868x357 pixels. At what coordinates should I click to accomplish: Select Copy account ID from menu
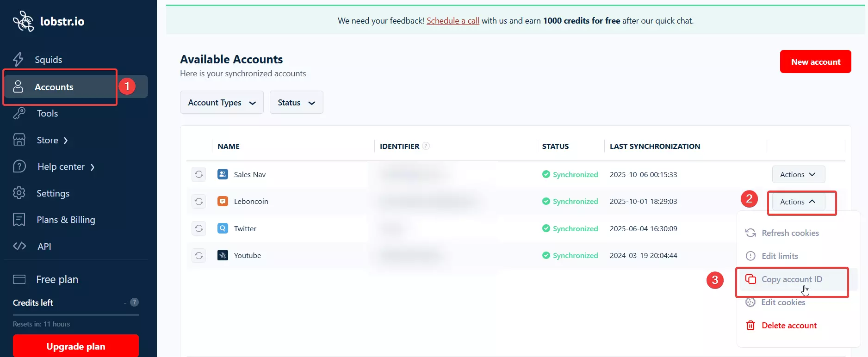[x=792, y=279]
